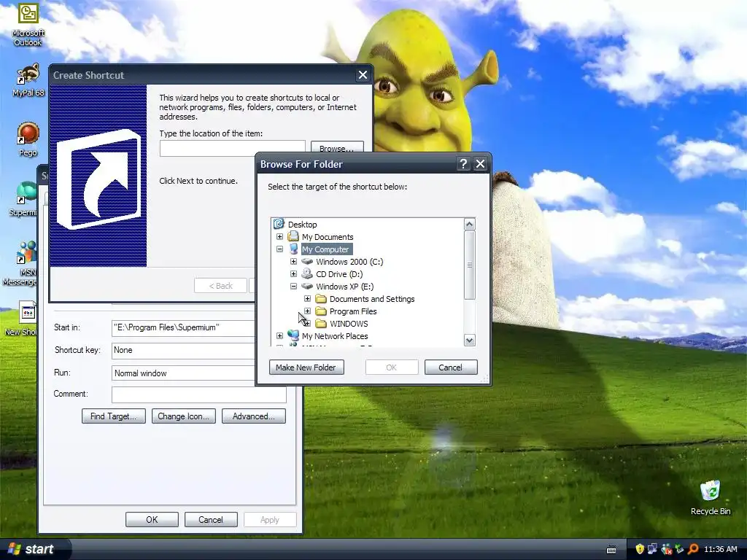Open Microsoft Outlook desktop icon
747x560 pixels.
[28, 25]
